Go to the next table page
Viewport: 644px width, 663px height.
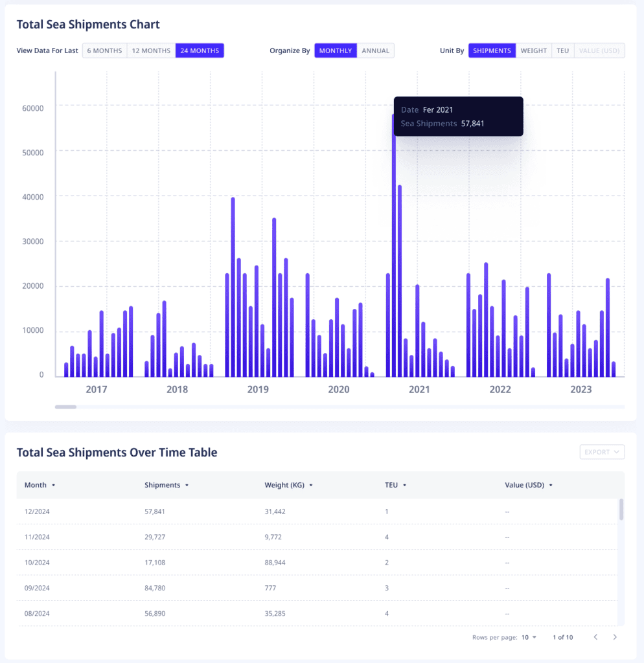(615, 637)
